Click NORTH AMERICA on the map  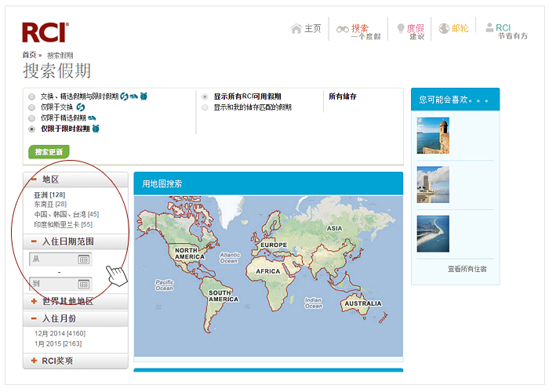190,254
